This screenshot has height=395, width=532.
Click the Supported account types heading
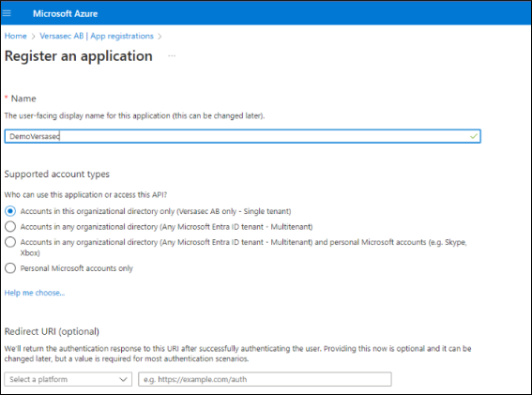tap(57, 175)
